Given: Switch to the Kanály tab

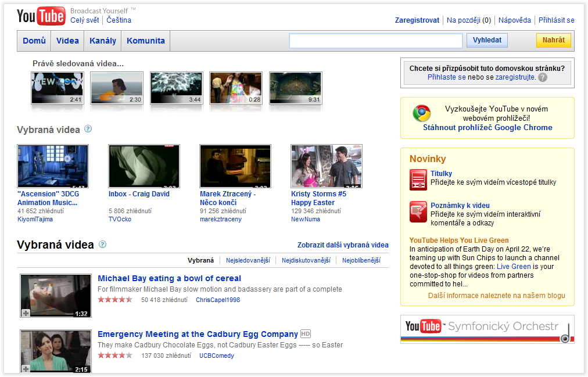Looking at the screenshot, I should [x=103, y=41].
